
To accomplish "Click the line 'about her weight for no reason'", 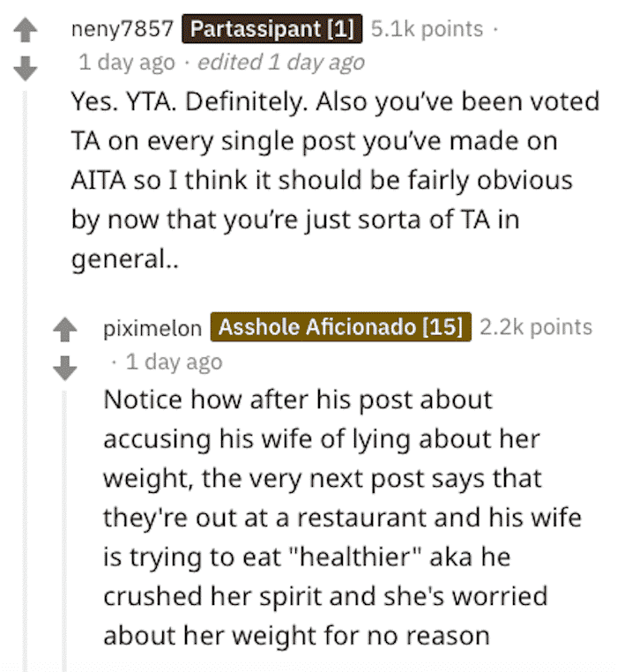I will [x=296, y=635].
